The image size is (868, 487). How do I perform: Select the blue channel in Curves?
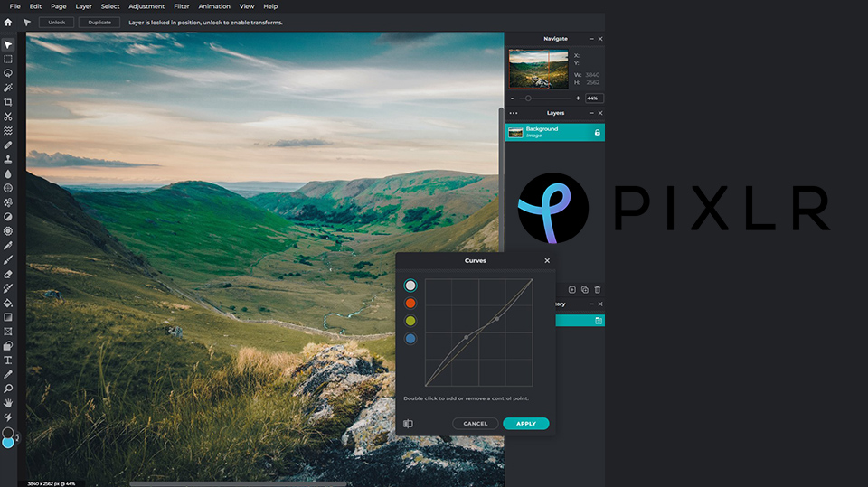point(410,339)
